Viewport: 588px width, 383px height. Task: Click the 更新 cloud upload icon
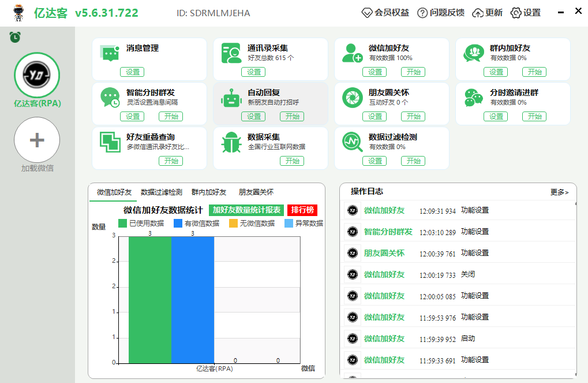pyautogui.click(x=477, y=13)
